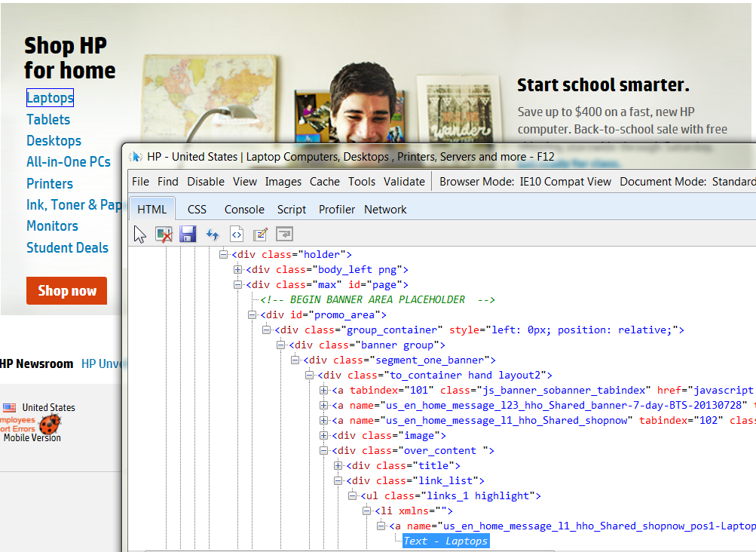This screenshot has width=756, height=552.
Task: Click the United States country link
Action: 49,408
